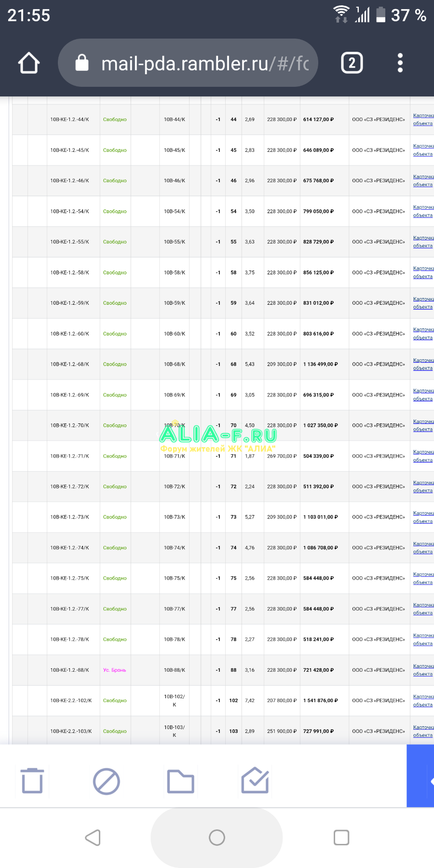
Task: Tap the price 504 339,00 ₽
Action: (x=319, y=456)
